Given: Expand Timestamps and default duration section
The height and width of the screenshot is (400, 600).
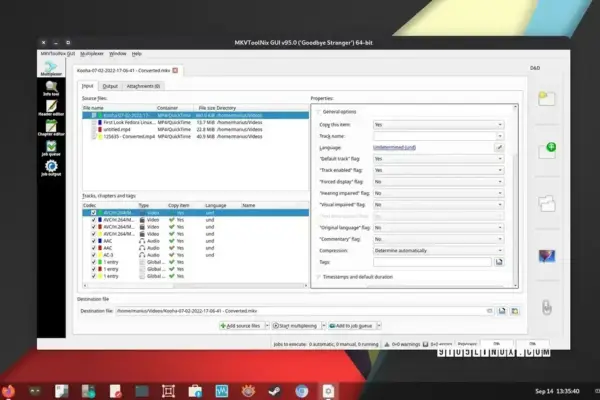Looking at the screenshot, I should (x=318, y=277).
